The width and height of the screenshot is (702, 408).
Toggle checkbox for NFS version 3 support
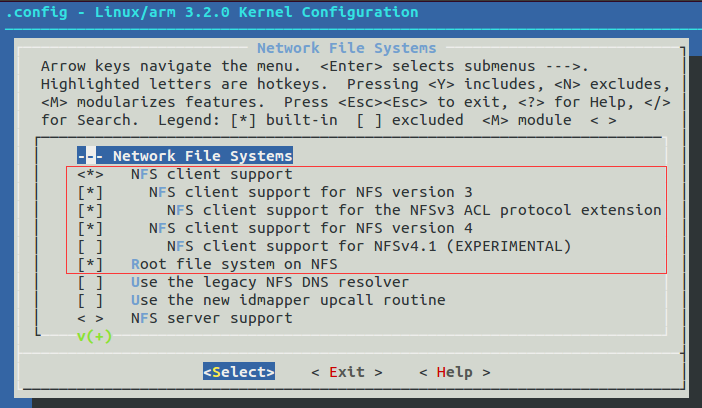[x=90, y=193]
